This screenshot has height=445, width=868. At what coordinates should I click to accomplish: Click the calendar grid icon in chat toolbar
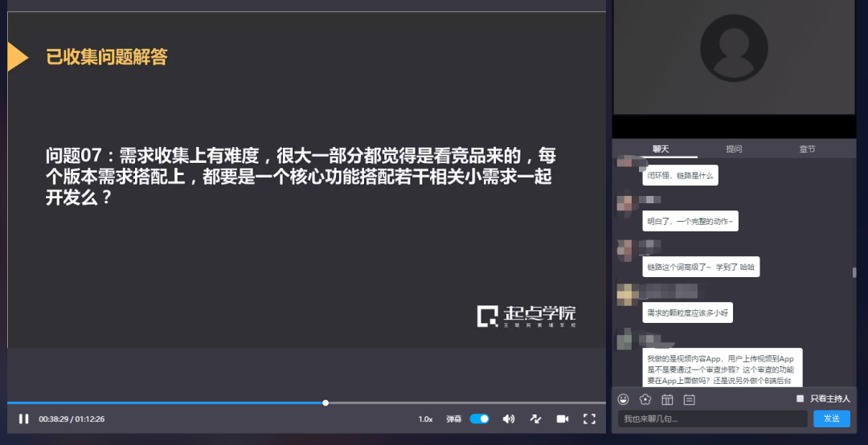tap(667, 399)
